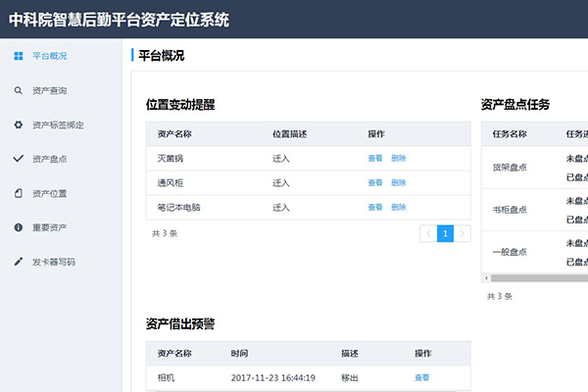Image resolution: width=588 pixels, height=392 pixels.
Task: Click the 货架盘点 task row
Action: tap(510, 168)
